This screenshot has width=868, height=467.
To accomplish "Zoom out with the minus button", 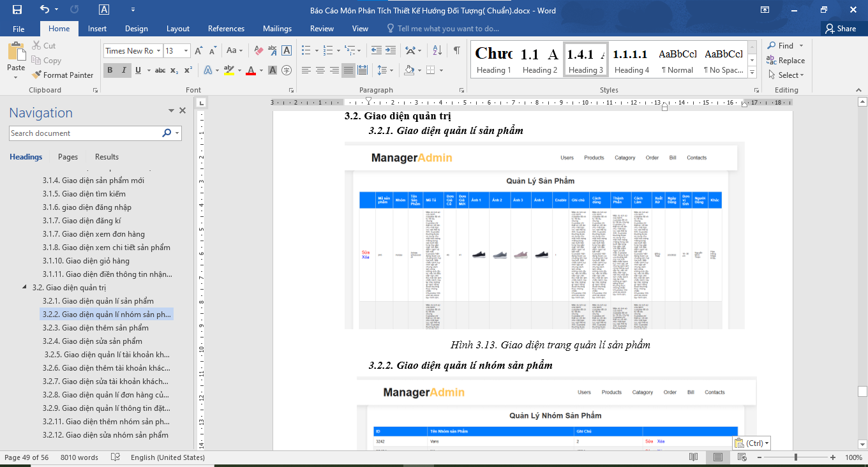I will [x=759, y=457].
